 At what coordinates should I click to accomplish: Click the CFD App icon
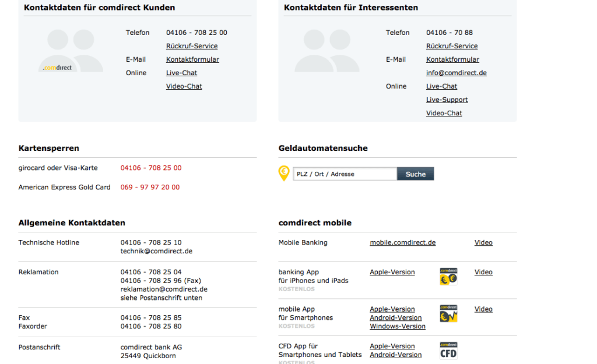pyautogui.click(x=448, y=350)
